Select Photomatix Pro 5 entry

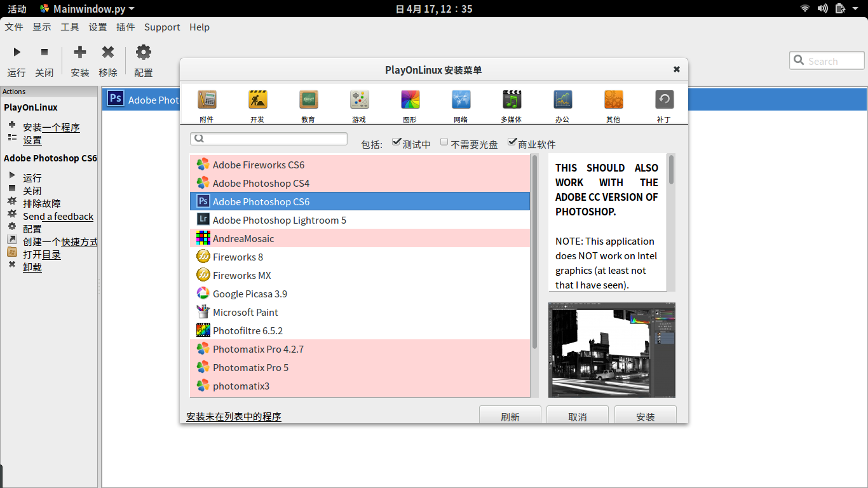[x=360, y=367]
